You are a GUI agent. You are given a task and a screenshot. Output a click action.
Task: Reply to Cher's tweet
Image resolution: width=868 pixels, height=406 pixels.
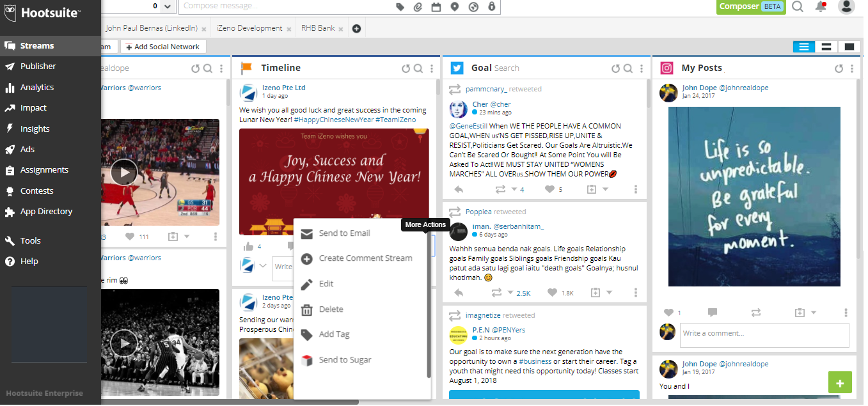tap(459, 189)
